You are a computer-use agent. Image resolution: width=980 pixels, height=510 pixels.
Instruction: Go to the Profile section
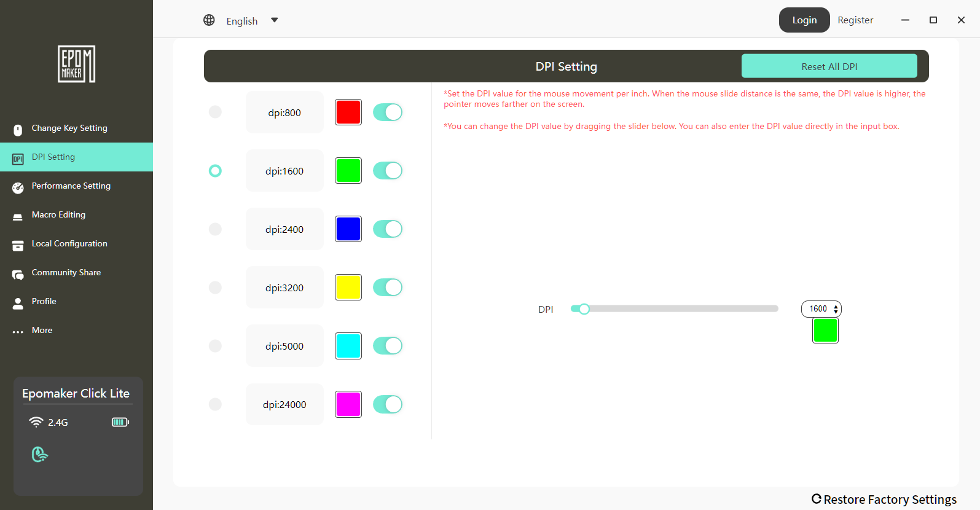click(x=44, y=302)
